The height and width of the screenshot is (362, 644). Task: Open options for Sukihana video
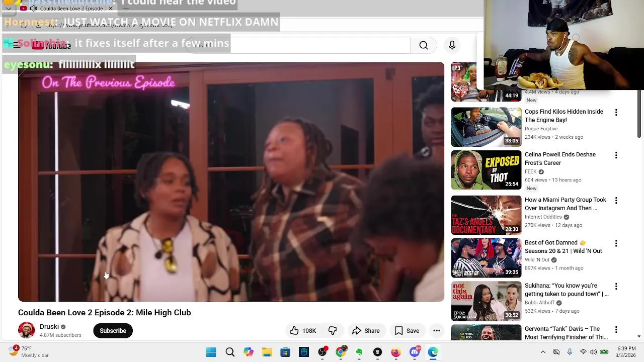tap(616, 286)
